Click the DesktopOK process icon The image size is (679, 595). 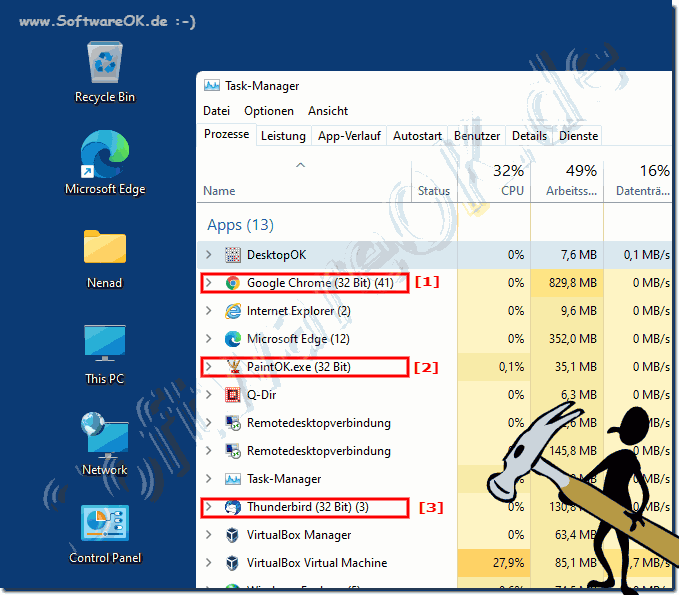tap(233, 255)
